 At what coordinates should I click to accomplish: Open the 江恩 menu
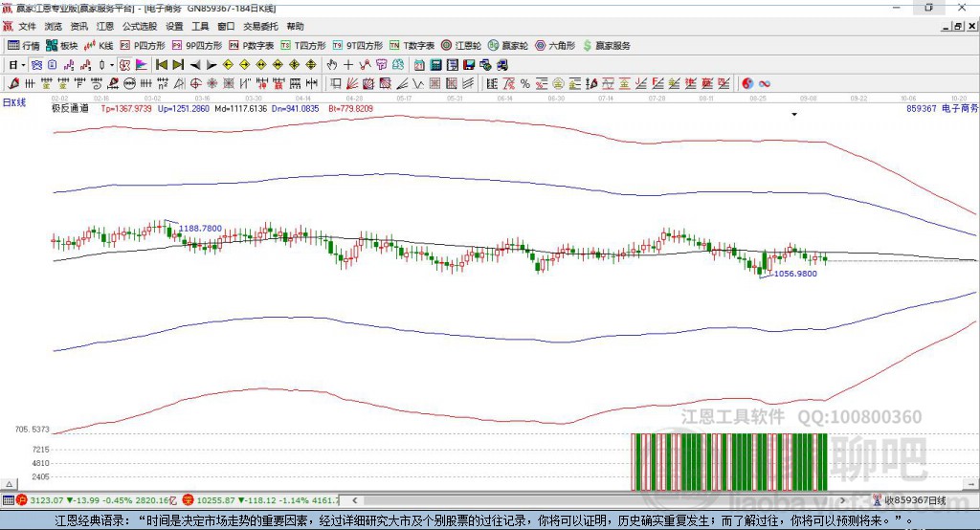pos(104,27)
